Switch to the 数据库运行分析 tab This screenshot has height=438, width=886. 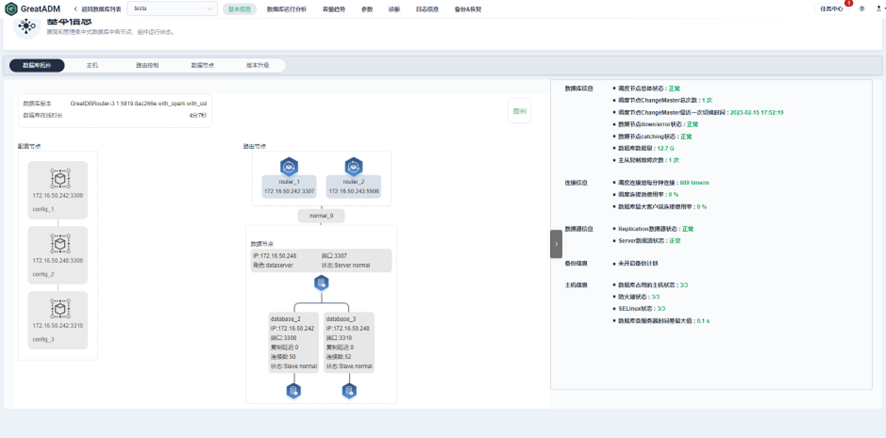pyautogui.click(x=287, y=9)
